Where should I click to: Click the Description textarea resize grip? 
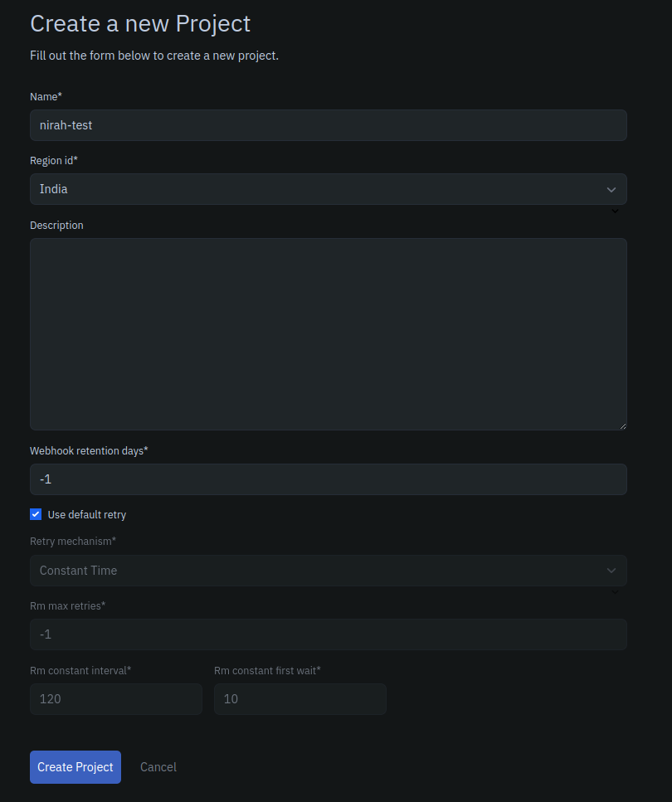(623, 425)
